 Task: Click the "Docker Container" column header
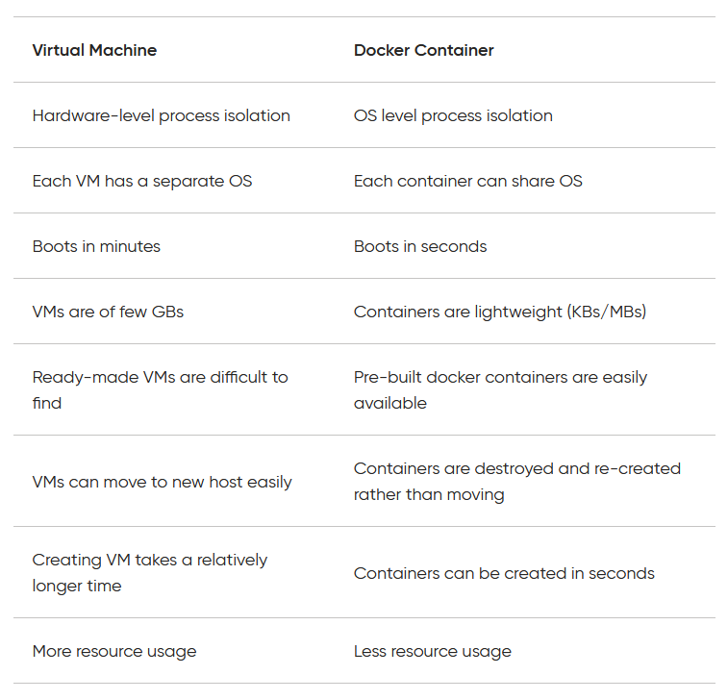(423, 50)
